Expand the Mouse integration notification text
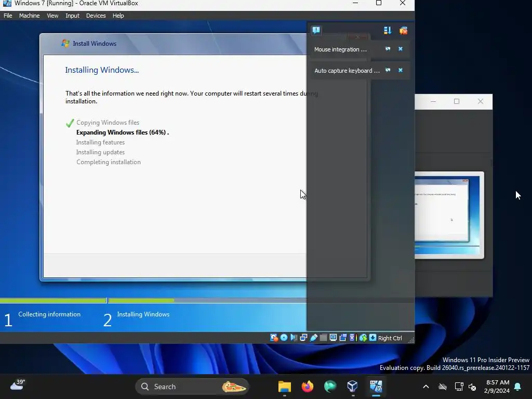 coord(340,49)
